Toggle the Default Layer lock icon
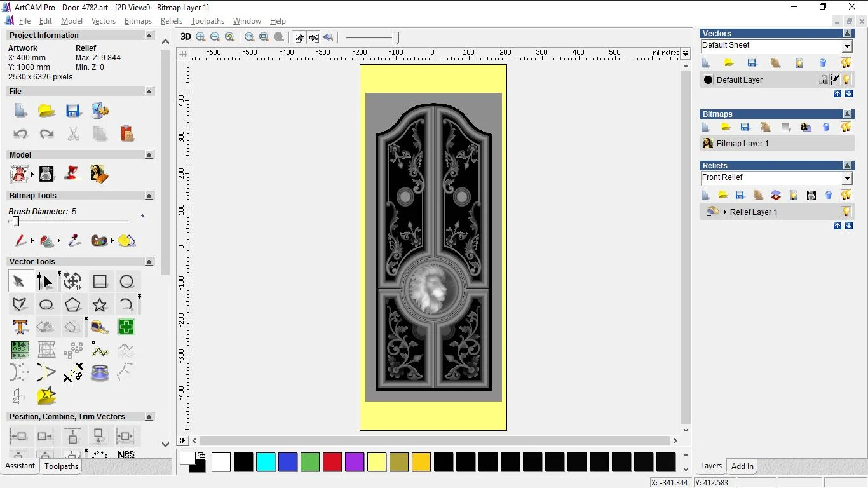868x488 pixels. 824,79
